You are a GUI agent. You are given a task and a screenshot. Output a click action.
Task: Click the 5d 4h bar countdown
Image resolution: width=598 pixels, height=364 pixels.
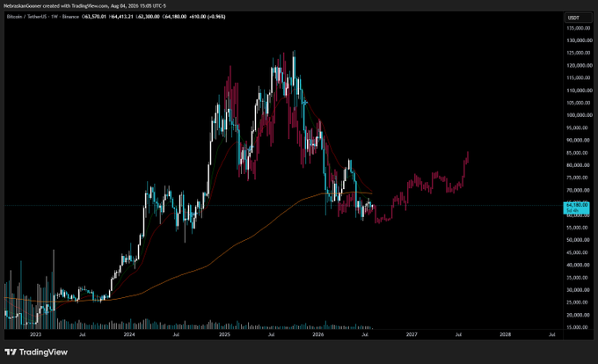(x=572, y=210)
